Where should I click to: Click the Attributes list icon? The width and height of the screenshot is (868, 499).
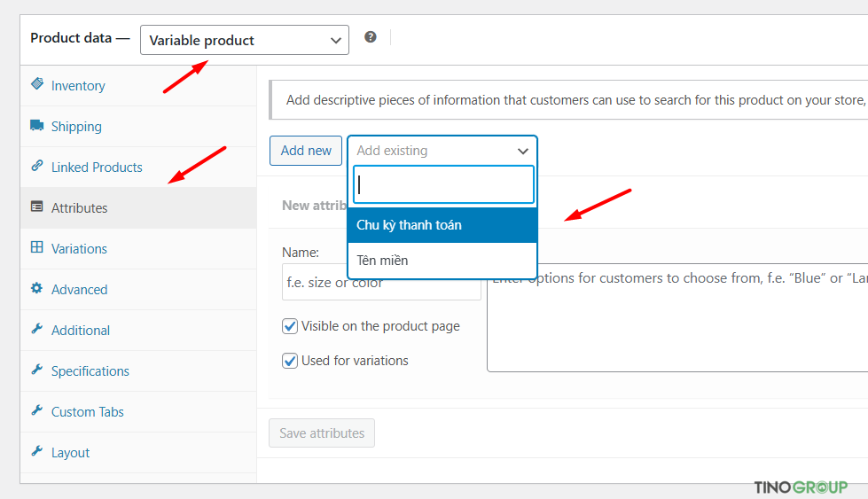tap(36, 207)
